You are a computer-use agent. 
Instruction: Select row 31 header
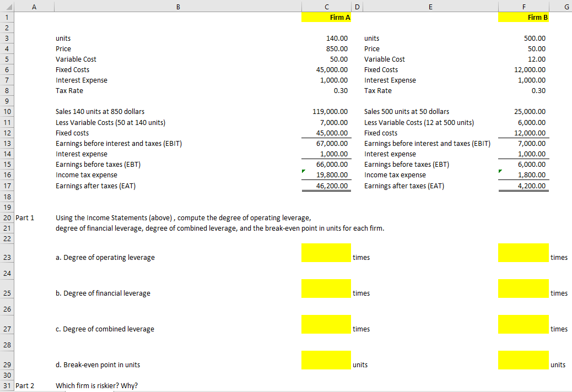[x=7, y=385]
